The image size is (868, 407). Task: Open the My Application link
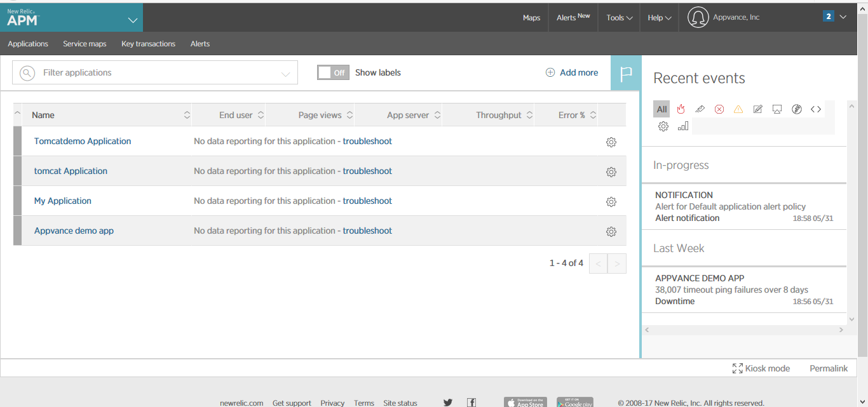point(63,201)
